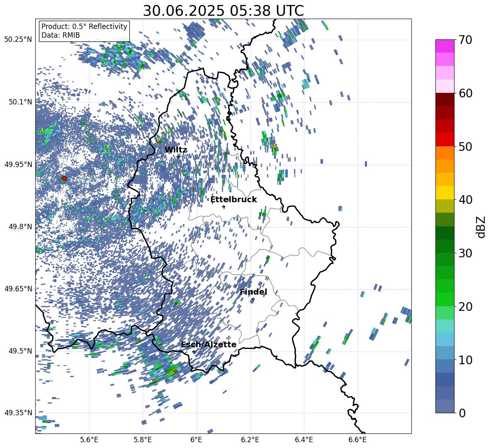The height and width of the screenshot is (448, 491).
Task: Click the Data: RMIB text
Action: pos(61,35)
